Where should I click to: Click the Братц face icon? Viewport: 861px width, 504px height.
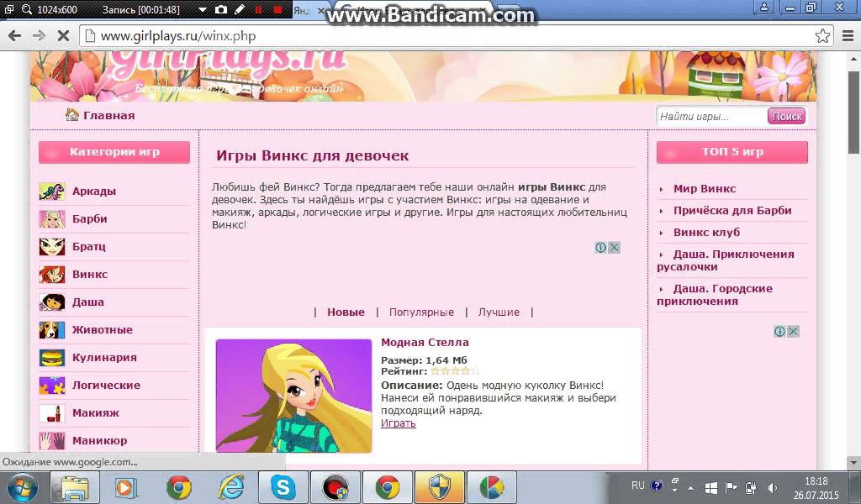[52, 247]
